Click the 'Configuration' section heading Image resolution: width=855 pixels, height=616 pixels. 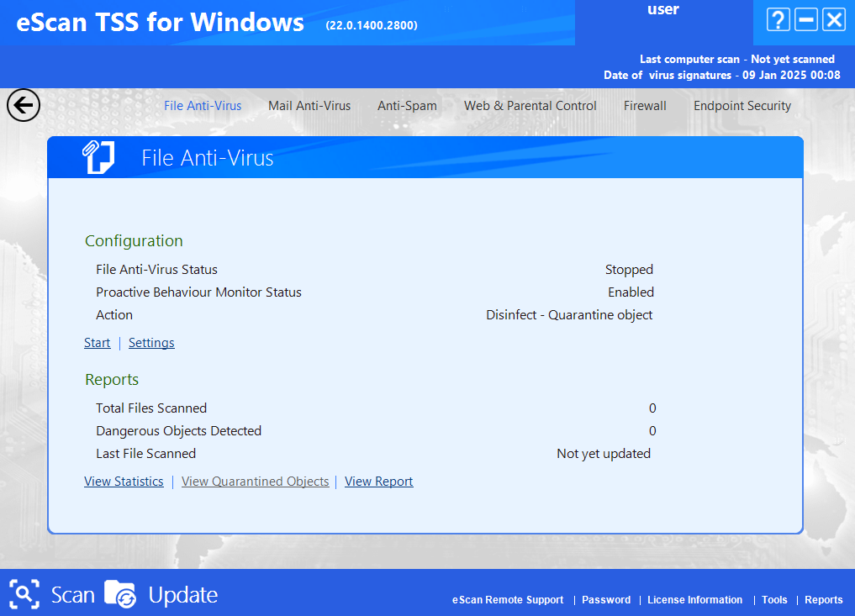tap(134, 241)
